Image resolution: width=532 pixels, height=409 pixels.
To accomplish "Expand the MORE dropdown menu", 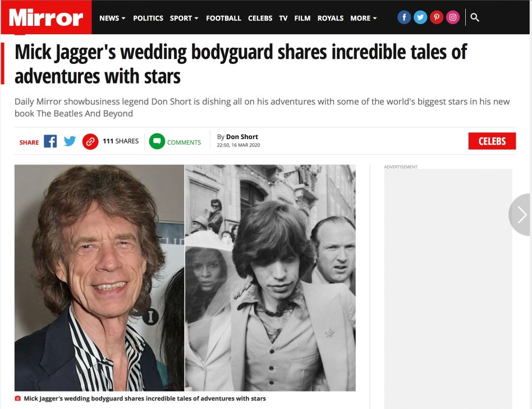I will [x=364, y=19].
